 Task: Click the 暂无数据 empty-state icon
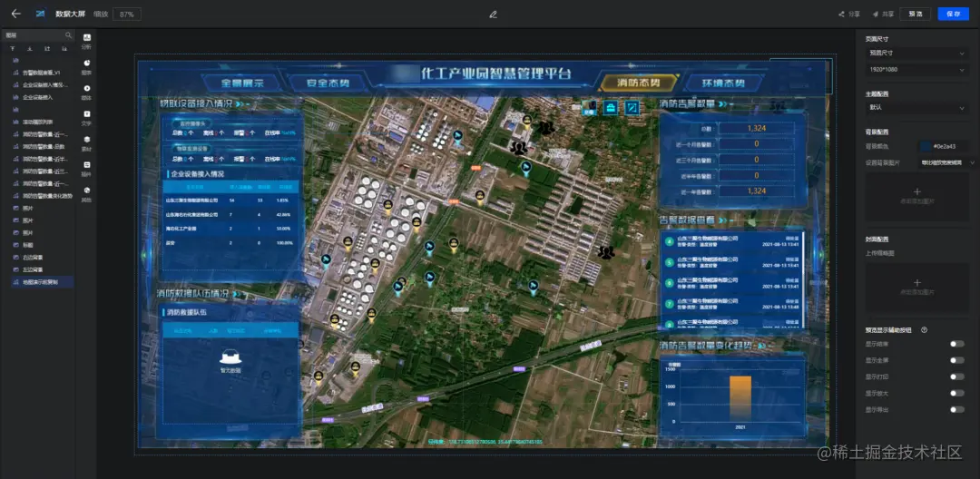pyautogui.click(x=230, y=357)
